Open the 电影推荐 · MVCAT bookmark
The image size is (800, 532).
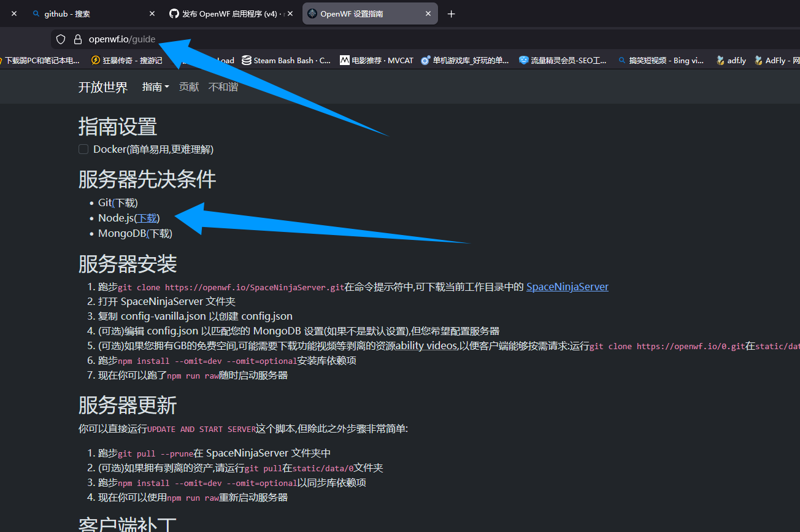click(x=377, y=60)
